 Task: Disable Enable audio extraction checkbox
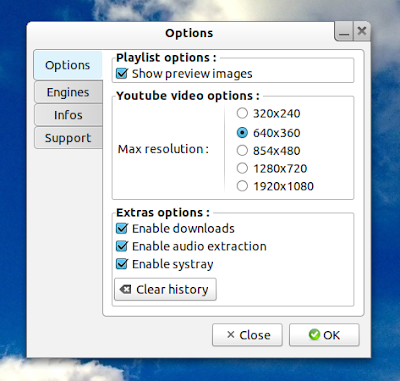click(x=122, y=246)
